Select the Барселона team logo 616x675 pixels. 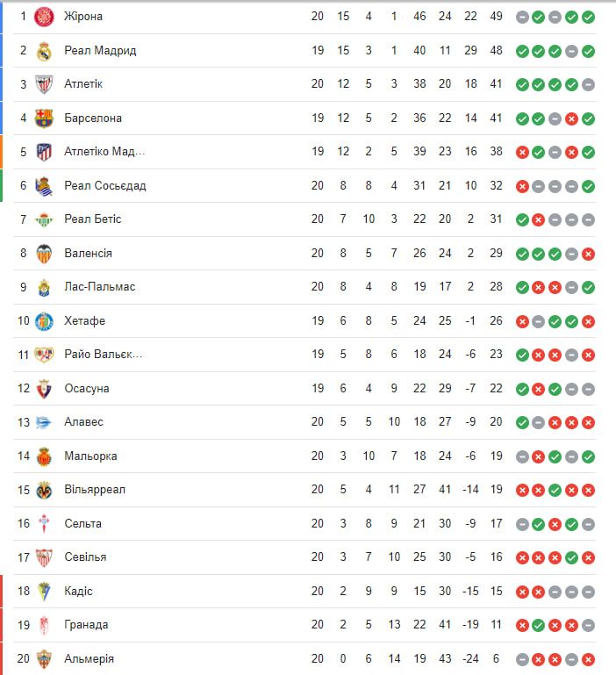[x=44, y=118]
